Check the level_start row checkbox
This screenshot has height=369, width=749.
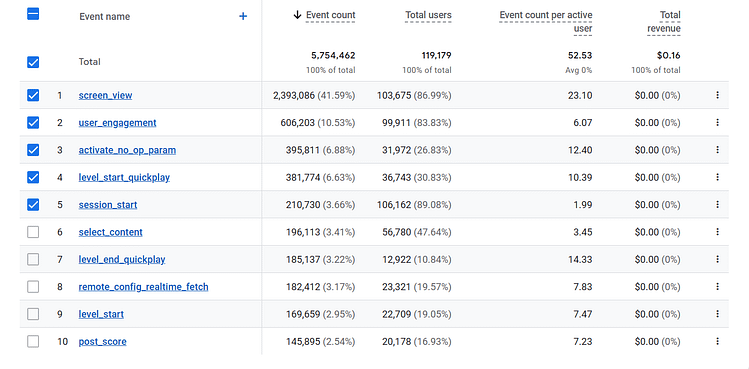pos(33,314)
